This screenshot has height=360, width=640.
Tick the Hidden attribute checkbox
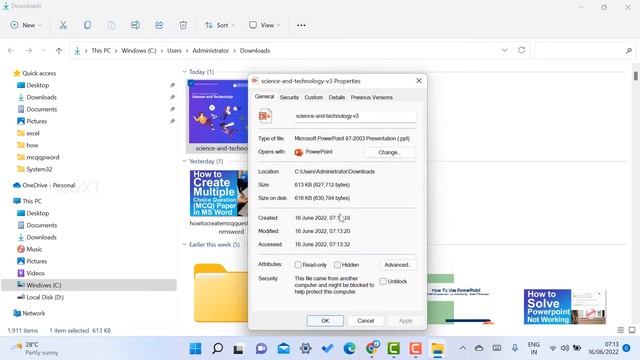[337, 264]
